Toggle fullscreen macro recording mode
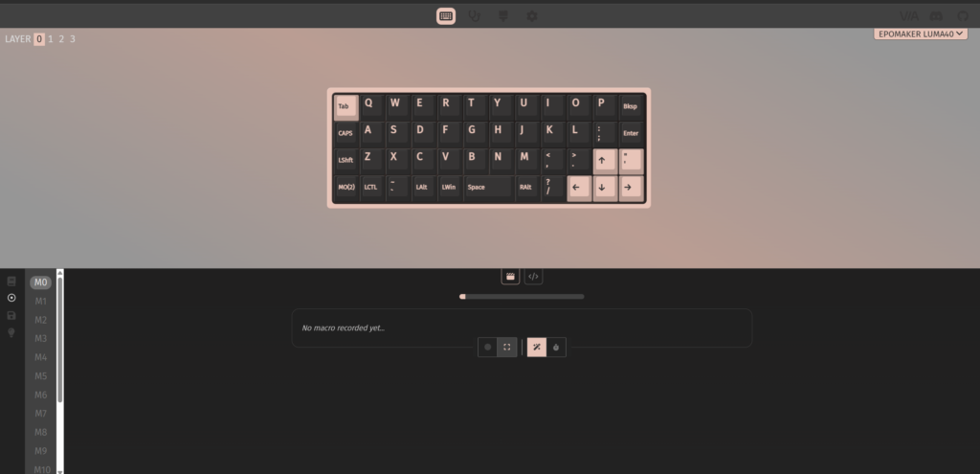The image size is (980, 474). pos(507,347)
